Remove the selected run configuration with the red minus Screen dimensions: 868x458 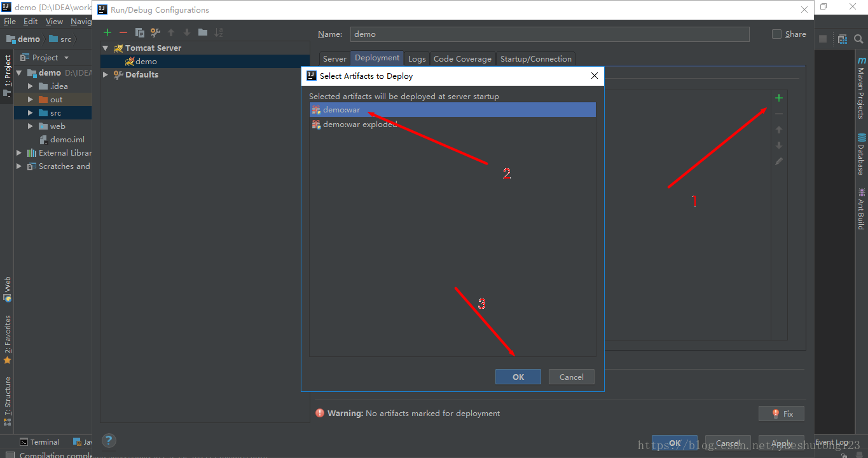pyautogui.click(x=123, y=32)
